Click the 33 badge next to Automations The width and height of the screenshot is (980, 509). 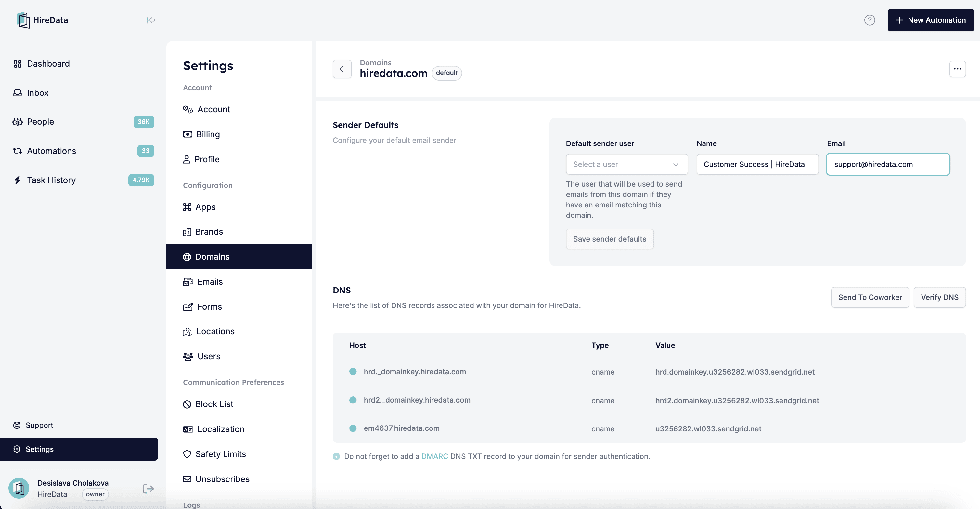pos(145,151)
